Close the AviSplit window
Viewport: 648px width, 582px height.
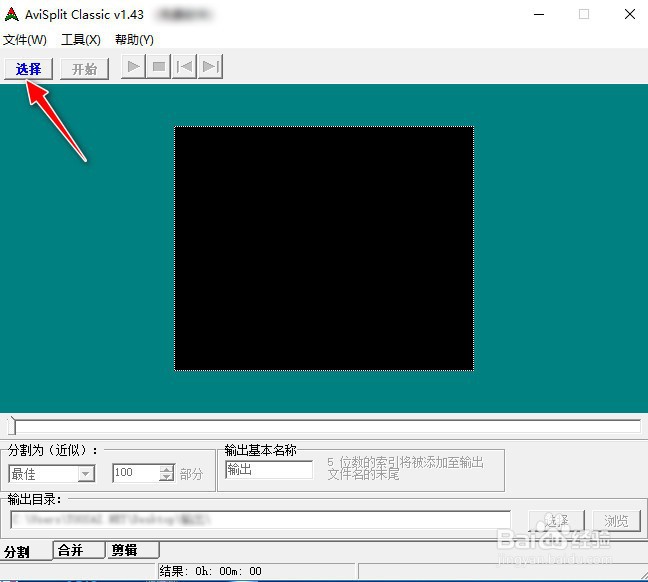pos(630,14)
